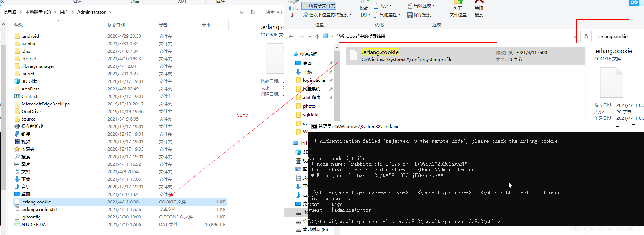Select the 视频 folder icon

(17, 141)
